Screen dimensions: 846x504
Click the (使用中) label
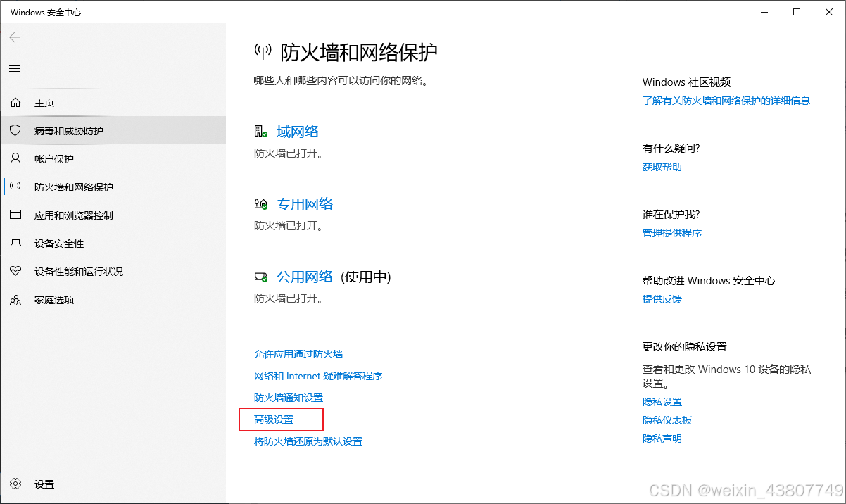(x=365, y=277)
